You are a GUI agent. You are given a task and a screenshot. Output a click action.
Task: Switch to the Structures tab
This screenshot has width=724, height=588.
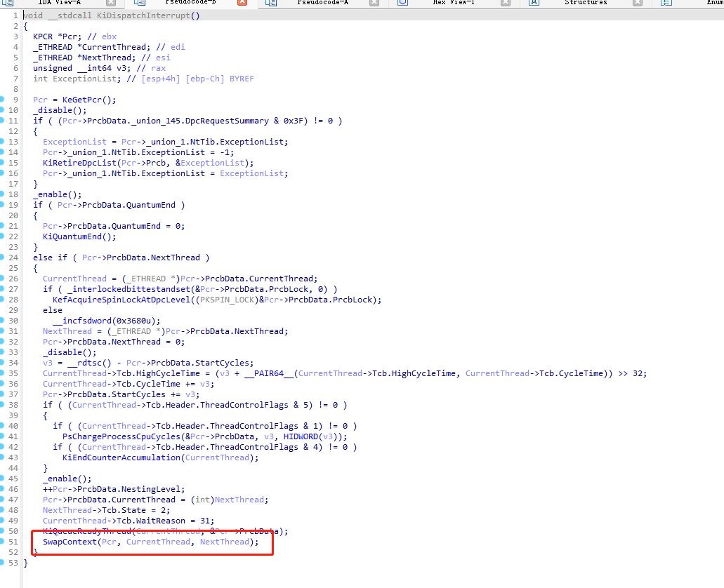[586, 3]
